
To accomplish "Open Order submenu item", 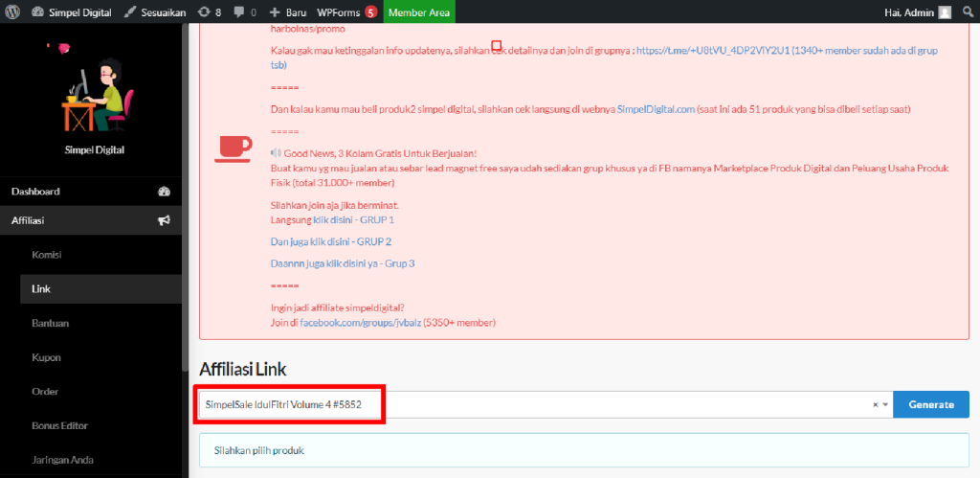I will pos(45,392).
